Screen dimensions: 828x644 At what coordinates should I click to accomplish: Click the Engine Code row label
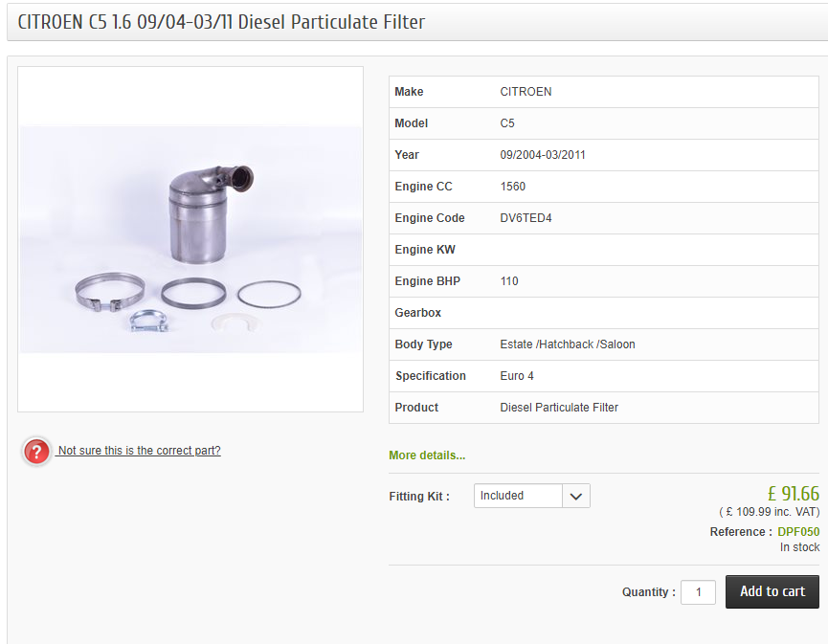click(429, 218)
